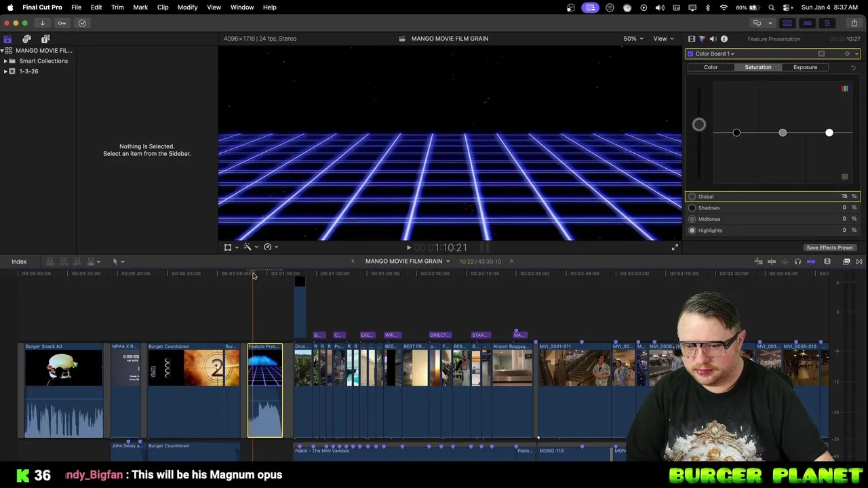Toggle the browser panel grid icon
The width and height of the screenshot is (868, 488).
787,23
